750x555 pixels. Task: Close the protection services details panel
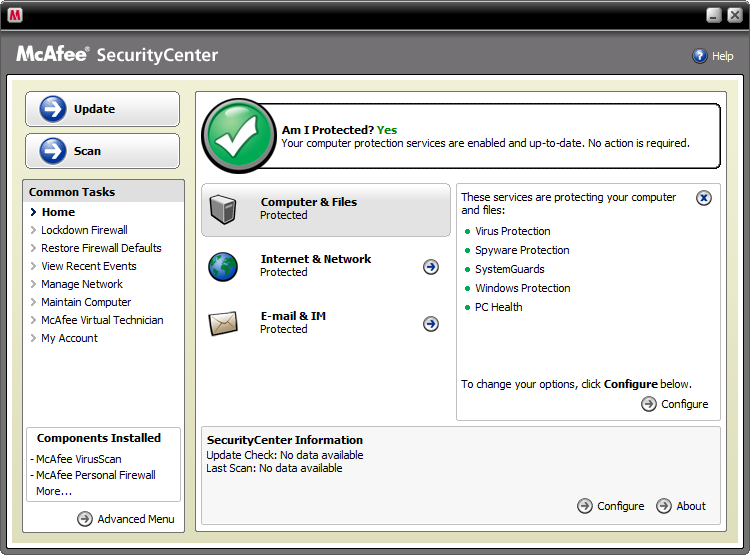point(704,198)
